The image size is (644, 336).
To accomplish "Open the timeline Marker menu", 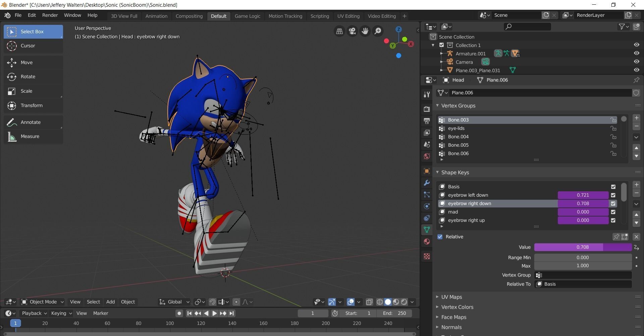I will click(x=101, y=313).
